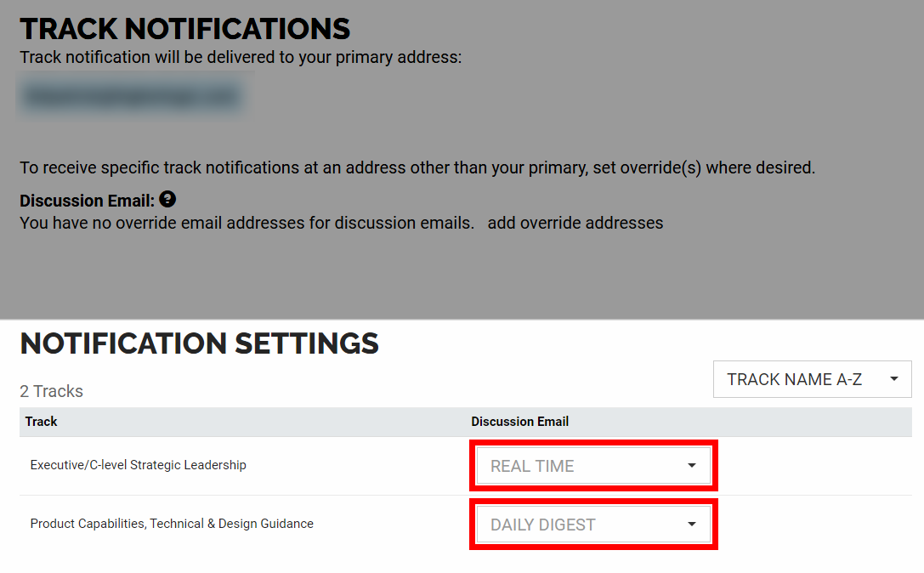Click the NOTIFICATION SETTINGS heading

[199, 343]
